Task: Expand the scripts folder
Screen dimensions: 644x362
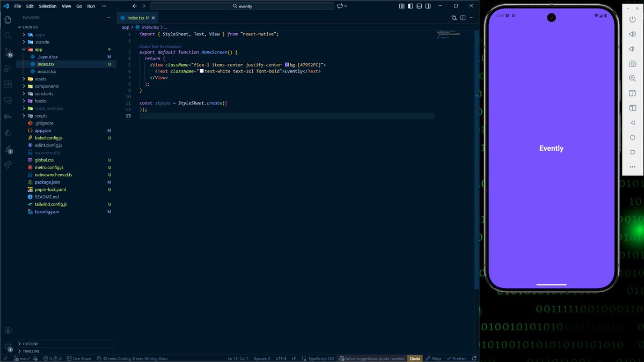Action: (41, 116)
